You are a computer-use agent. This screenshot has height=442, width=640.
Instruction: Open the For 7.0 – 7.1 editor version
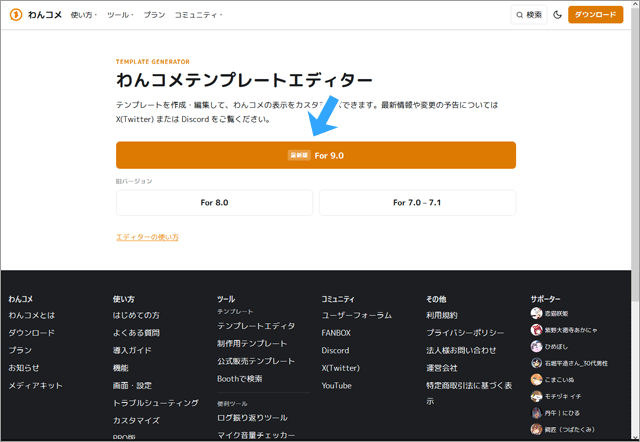tap(417, 202)
